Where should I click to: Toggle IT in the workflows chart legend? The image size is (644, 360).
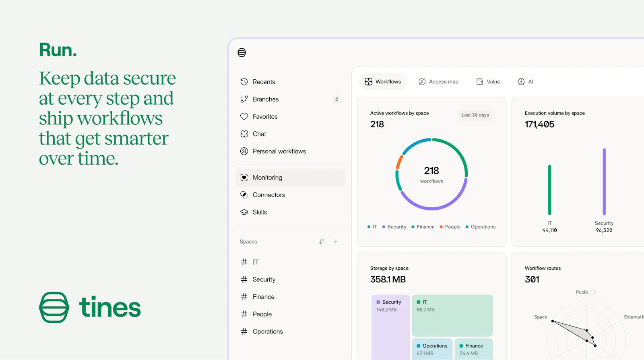click(x=372, y=227)
